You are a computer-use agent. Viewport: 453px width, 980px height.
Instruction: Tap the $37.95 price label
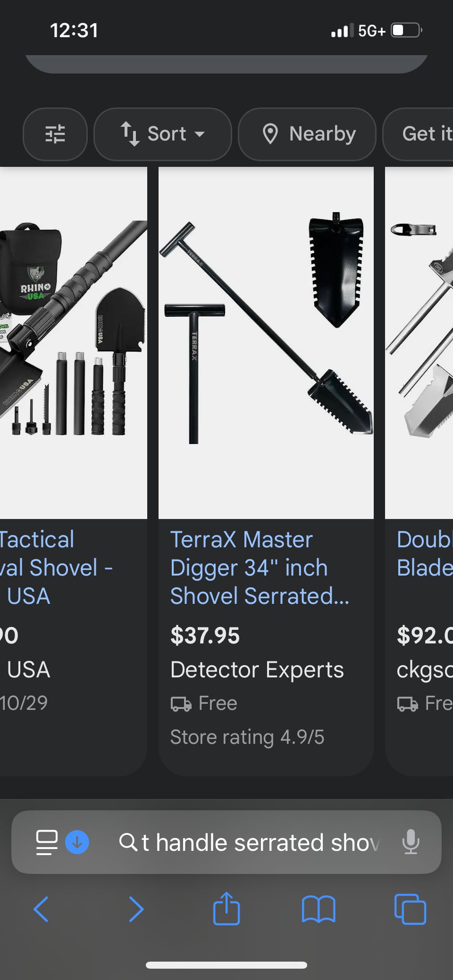pyautogui.click(x=205, y=635)
